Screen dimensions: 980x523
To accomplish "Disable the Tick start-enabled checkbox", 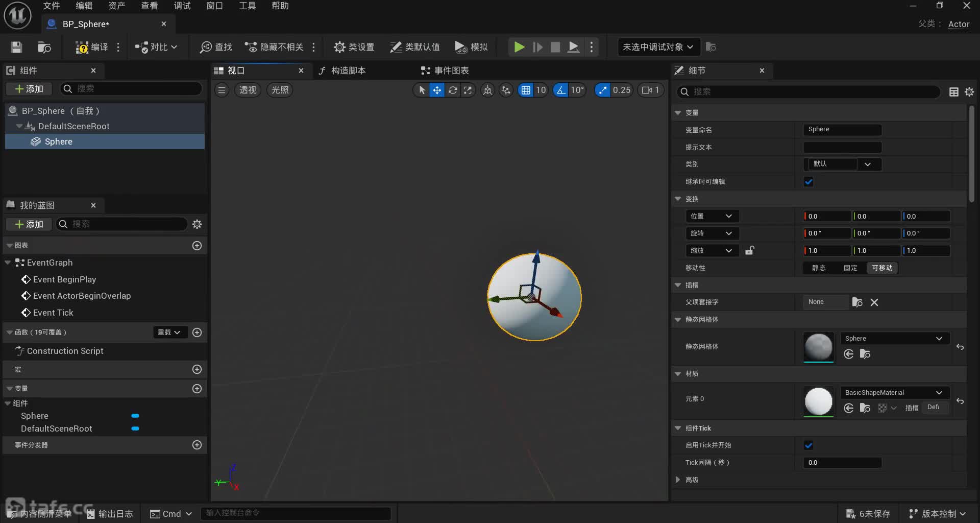I will click(808, 445).
